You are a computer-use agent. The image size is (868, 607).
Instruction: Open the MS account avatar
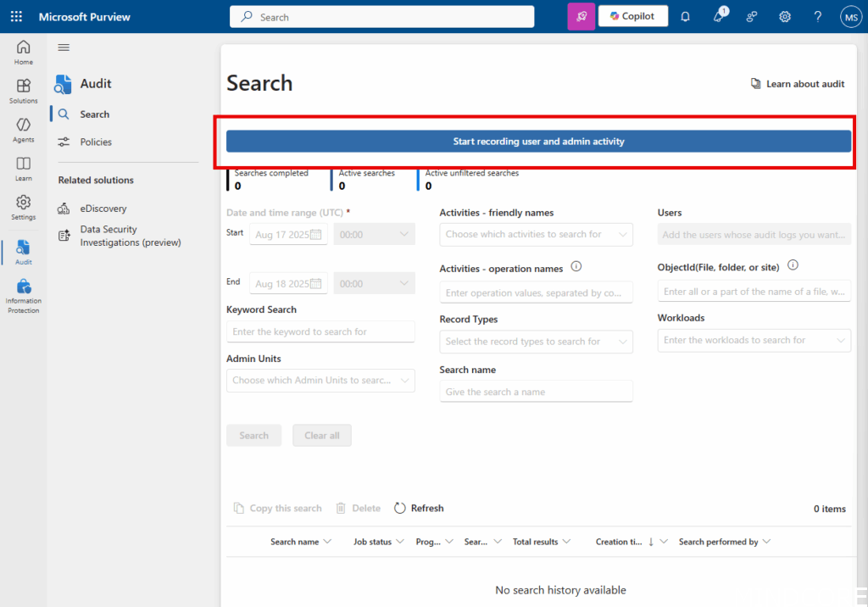click(850, 16)
